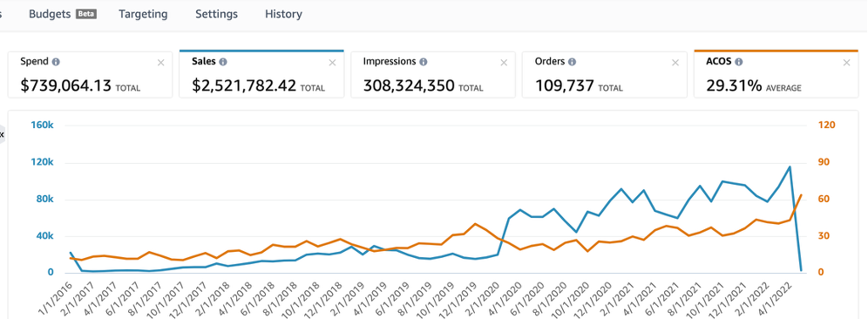Remove the Orders metric card
Viewport: 868px width, 319px height.
(675, 63)
